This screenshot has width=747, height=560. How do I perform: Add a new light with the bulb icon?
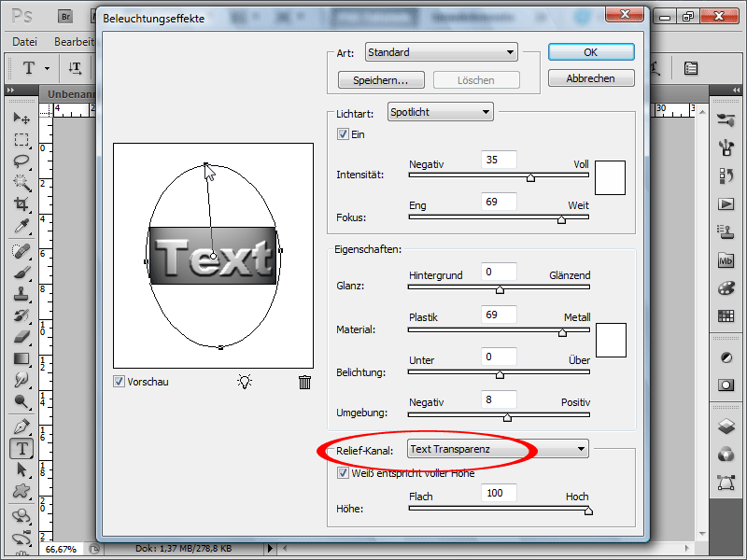coord(245,382)
